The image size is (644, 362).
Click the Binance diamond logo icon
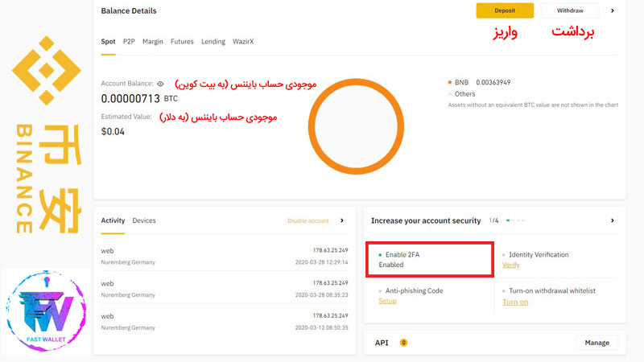pyautogui.click(x=46, y=70)
